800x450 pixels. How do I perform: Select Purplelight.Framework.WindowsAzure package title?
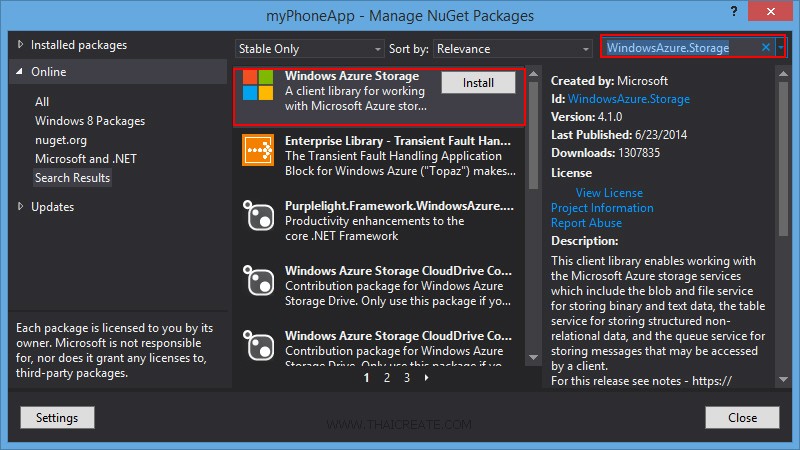click(x=399, y=206)
